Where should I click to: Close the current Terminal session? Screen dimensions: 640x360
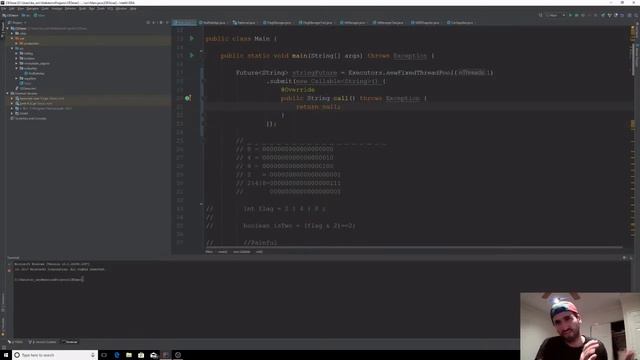(x=9, y=270)
